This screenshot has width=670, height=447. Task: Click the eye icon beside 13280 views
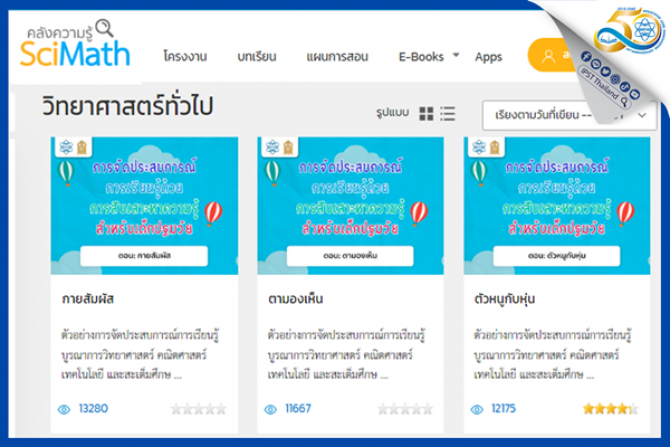click(x=64, y=409)
